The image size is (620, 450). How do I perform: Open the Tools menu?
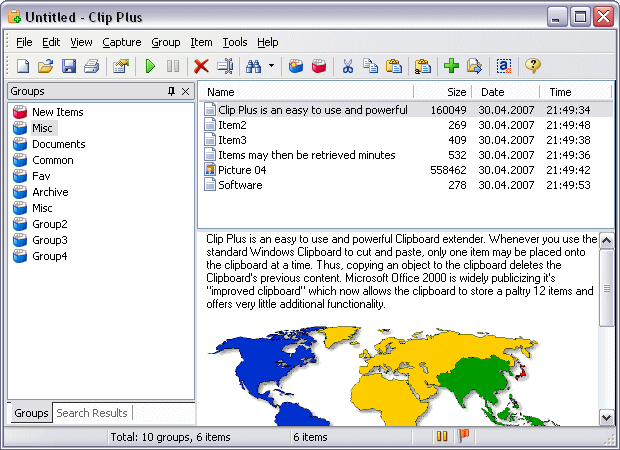[235, 42]
